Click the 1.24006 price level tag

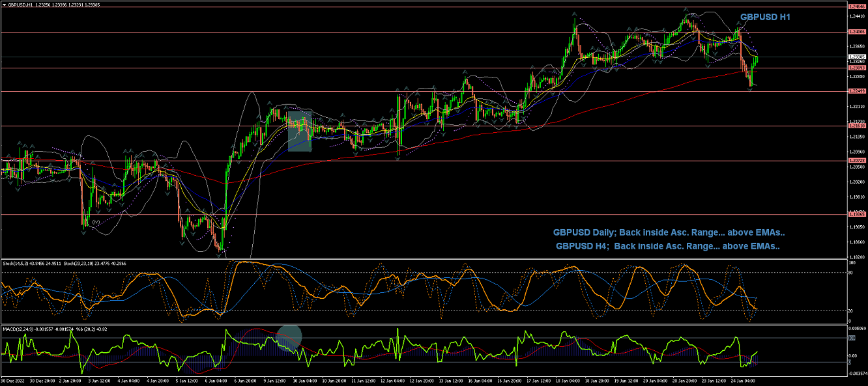[856, 31]
